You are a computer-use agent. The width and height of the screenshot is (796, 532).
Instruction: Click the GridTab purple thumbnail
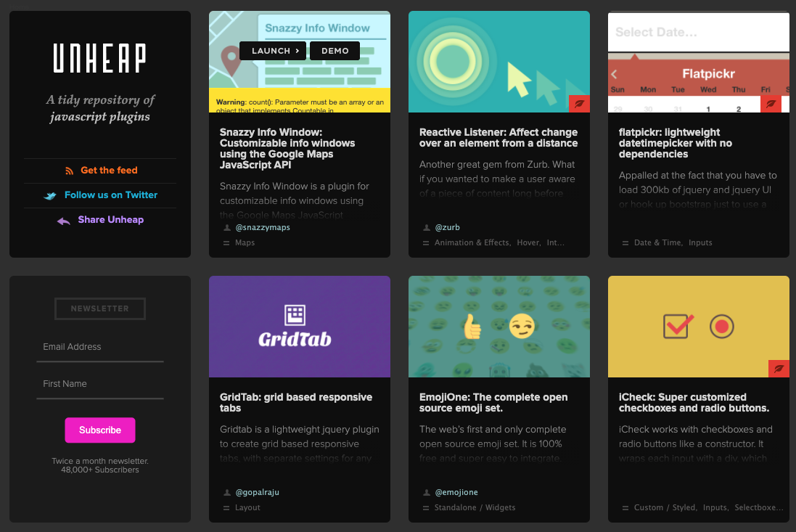point(300,327)
